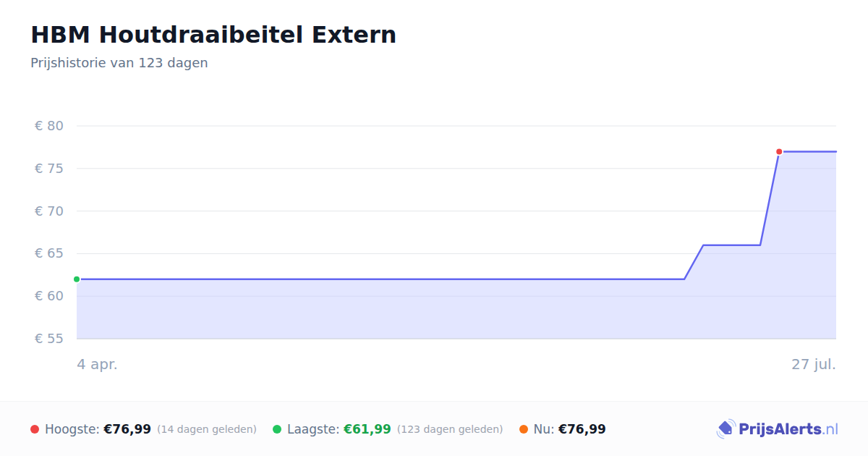
Task: Click the 14 dagen geleden note
Action: point(207,429)
